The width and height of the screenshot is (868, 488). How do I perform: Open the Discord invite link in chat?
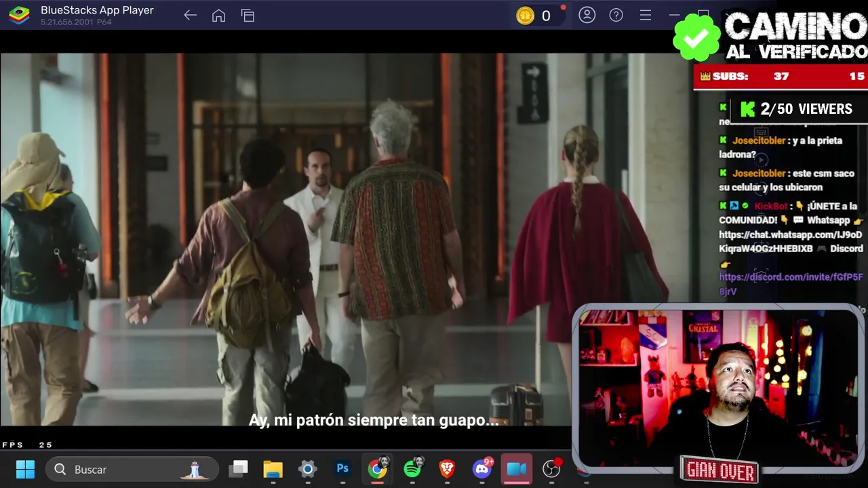791,284
